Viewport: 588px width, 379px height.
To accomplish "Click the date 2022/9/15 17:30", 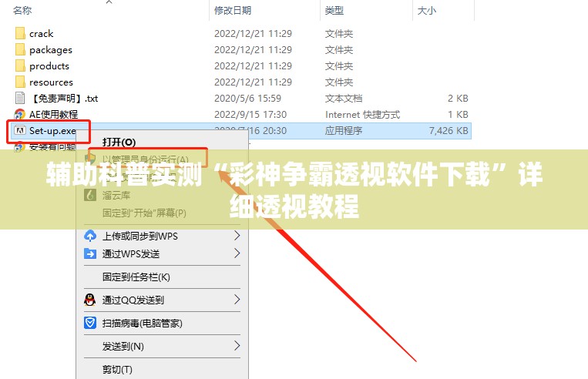I will pyautogui.click(x=250, y=114).
